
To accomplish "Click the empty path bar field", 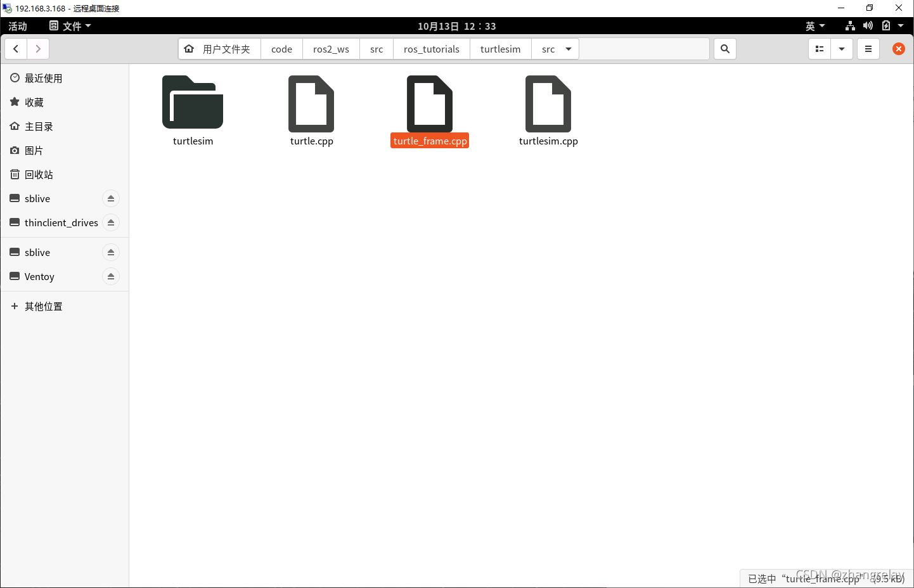I will [x=644, y=49].
